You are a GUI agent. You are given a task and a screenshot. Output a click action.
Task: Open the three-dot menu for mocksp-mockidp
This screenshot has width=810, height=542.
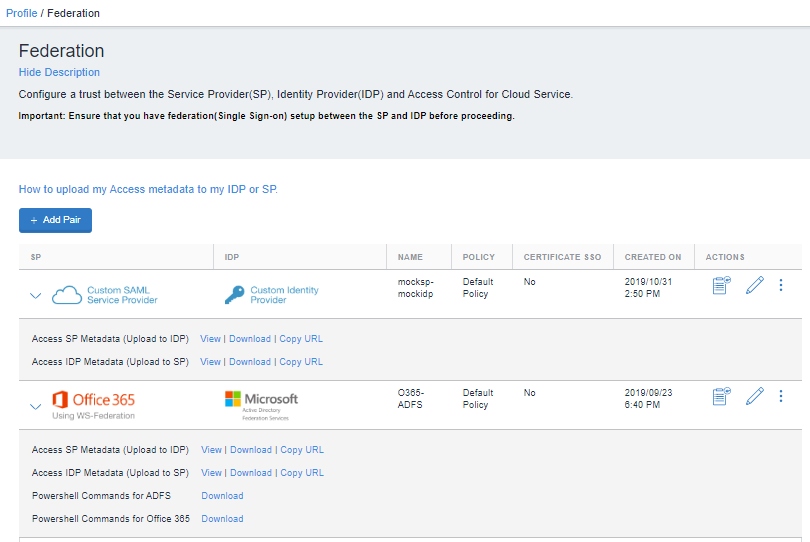coord(781,286)
